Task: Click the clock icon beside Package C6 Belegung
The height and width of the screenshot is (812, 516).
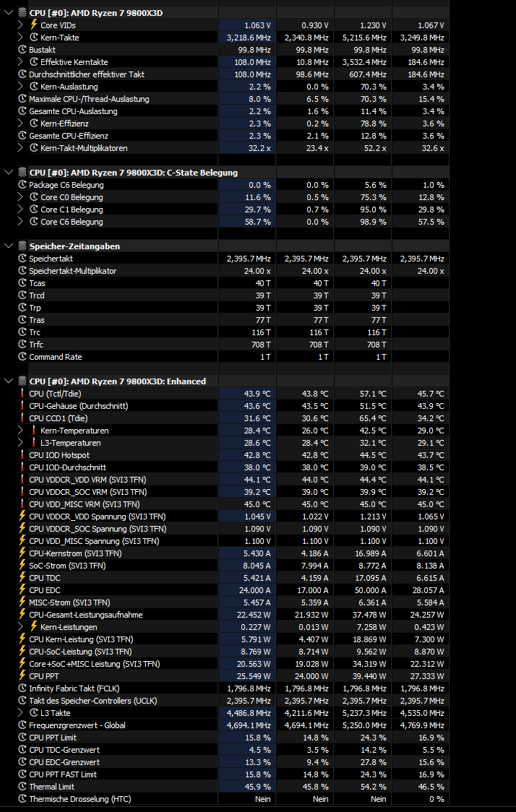Action: click(x=22, y=185)
